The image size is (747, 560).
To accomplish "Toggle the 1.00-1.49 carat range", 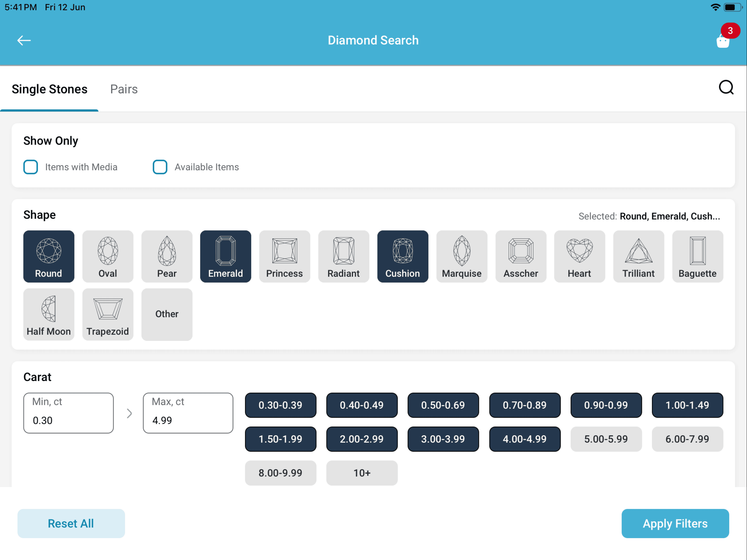I will coord(688,405).
